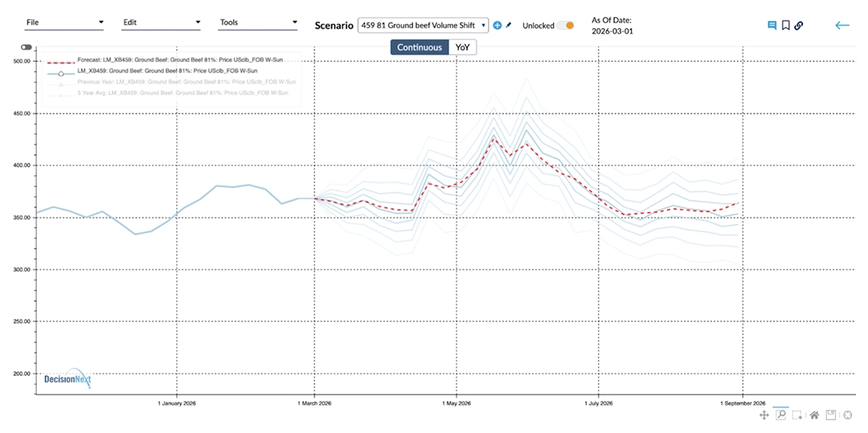The width and height of the screenshot is (868, 433).
Task: Open the File dropdown menu
Action: click(64, 22)
